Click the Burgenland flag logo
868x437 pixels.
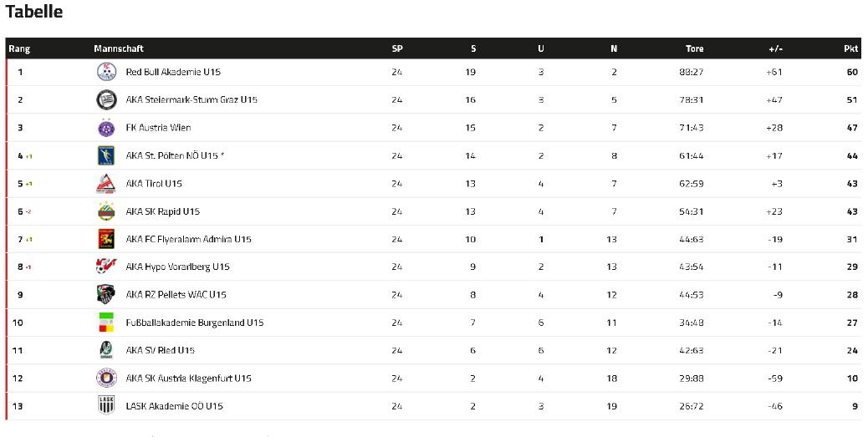click(x=106, y=323)
